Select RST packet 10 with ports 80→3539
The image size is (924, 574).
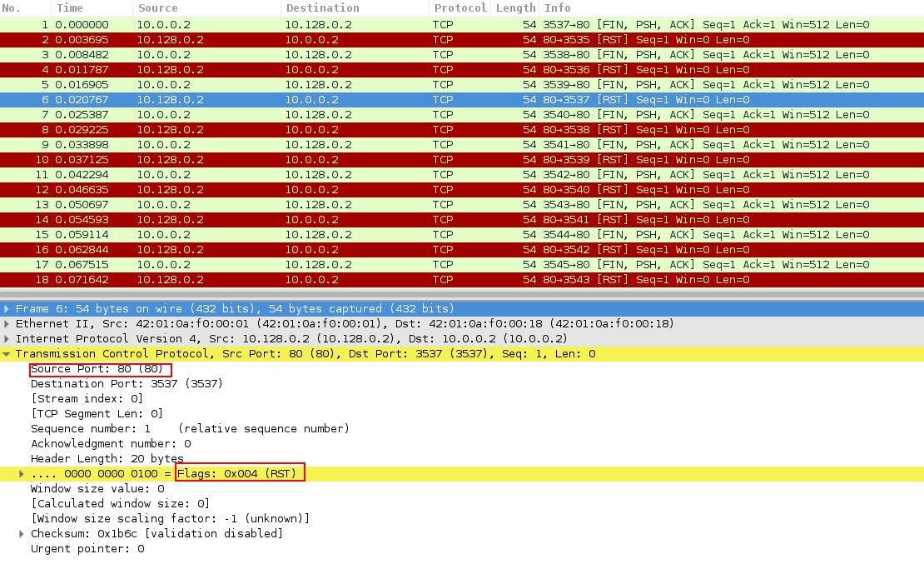point(462,160)
